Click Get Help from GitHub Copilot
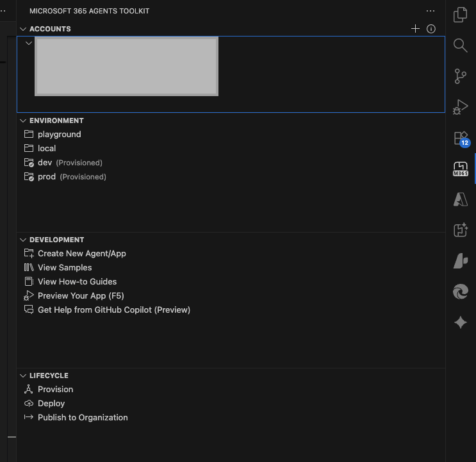This screenshot has width=476, height=462. point(113,310)
